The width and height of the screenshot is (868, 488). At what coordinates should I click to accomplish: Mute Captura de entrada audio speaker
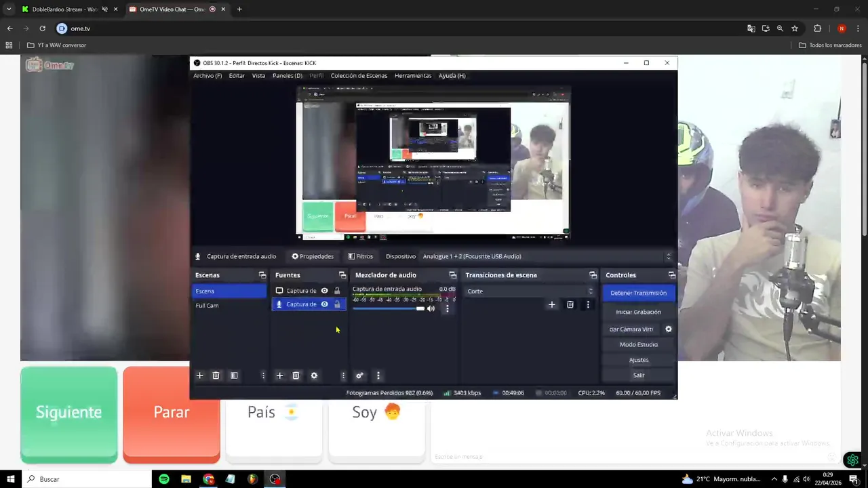[431, 308]
